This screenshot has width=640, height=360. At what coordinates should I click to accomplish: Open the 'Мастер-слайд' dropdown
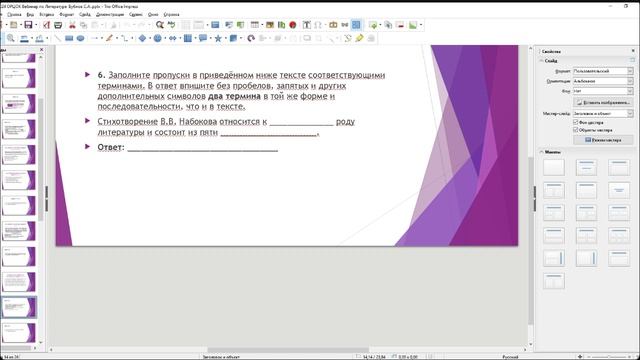tap(603, 113)
